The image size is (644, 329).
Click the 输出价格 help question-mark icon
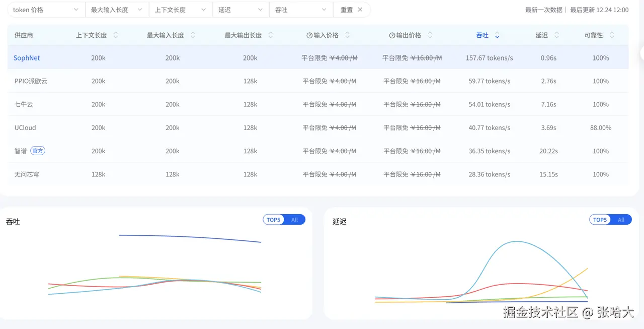coord(392,35)
